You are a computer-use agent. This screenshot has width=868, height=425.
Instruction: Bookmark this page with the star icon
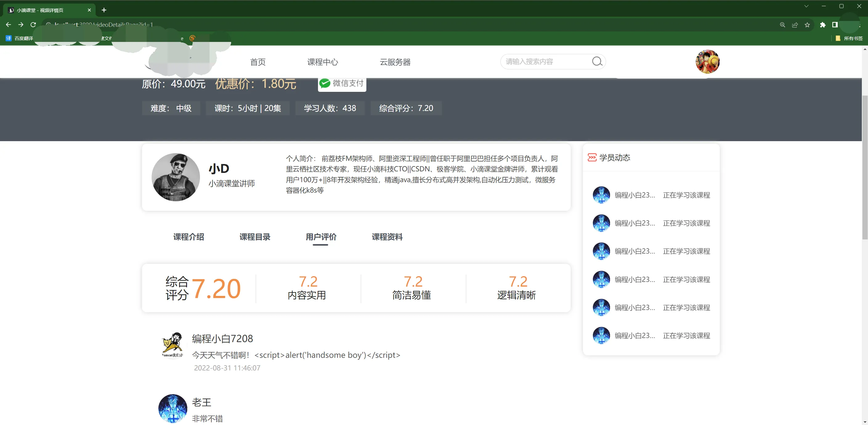[x=807, y=25]
